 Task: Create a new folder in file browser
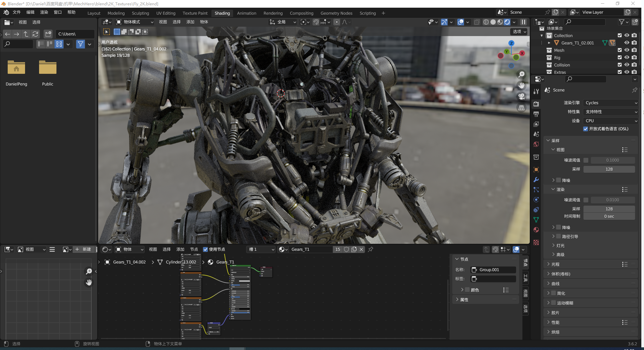point(48,34)
